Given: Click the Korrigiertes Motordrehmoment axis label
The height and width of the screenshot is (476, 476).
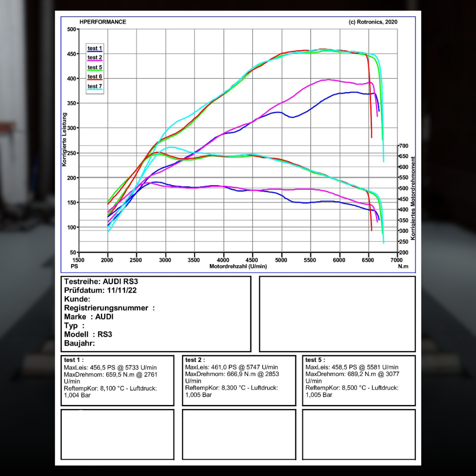Looking at the screenshot, I should [x=413, y=198].
